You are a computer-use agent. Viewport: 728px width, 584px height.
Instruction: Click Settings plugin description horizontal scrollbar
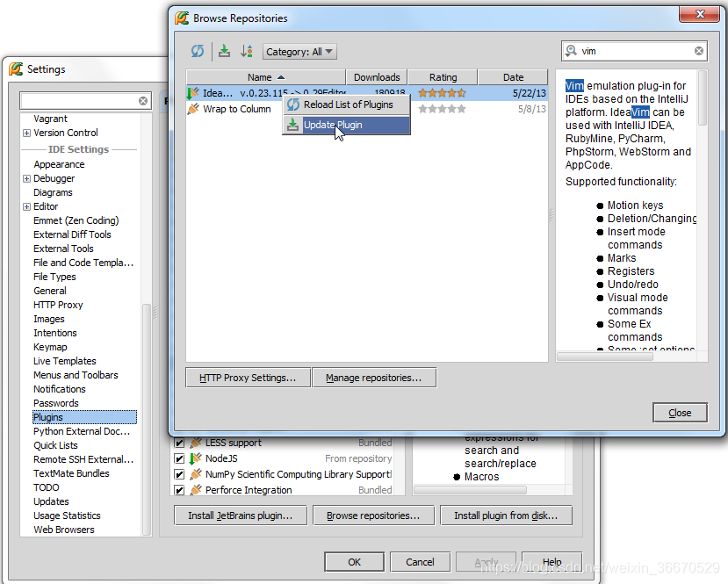471,490
